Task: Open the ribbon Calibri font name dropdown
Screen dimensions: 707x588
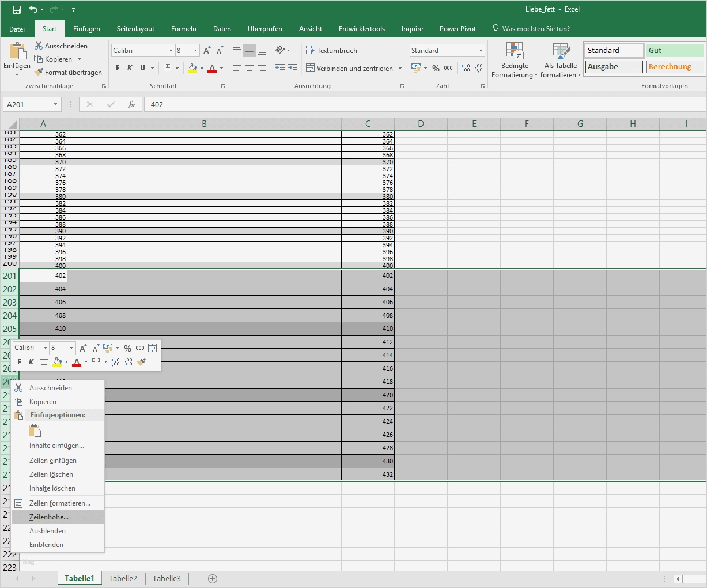Action: [x=171, y=51]
